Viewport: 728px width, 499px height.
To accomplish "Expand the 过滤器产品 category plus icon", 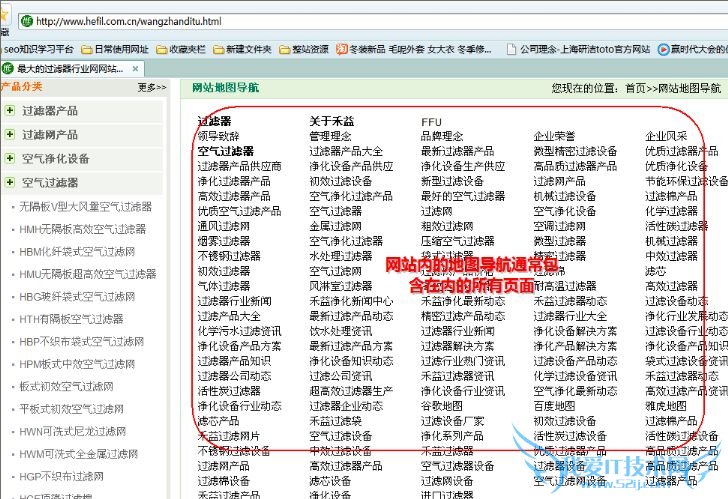I will [9, 110].
